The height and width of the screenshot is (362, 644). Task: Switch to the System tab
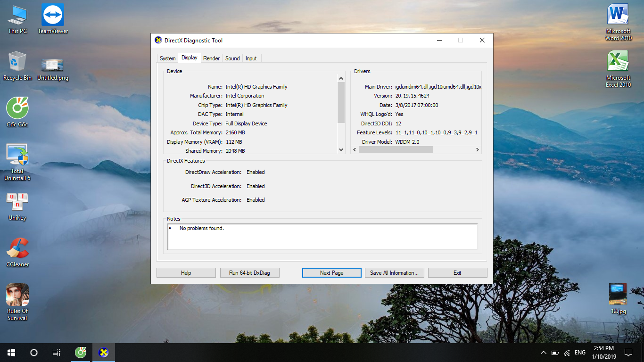click(x=167, y=58)
